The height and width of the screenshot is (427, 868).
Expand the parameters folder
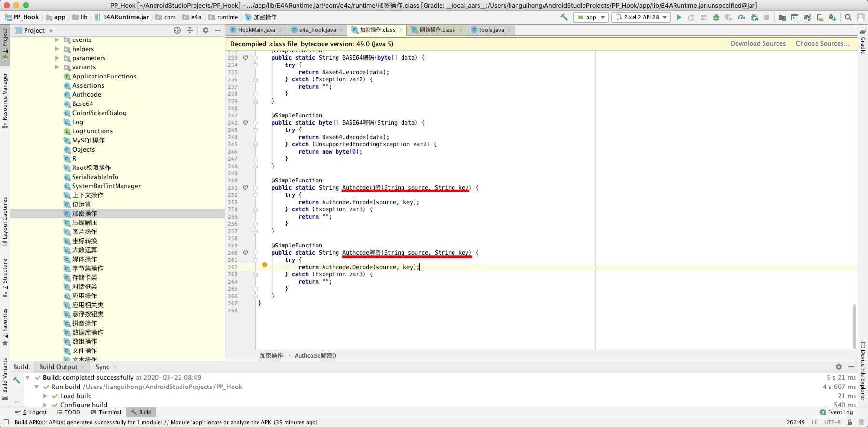57,58
